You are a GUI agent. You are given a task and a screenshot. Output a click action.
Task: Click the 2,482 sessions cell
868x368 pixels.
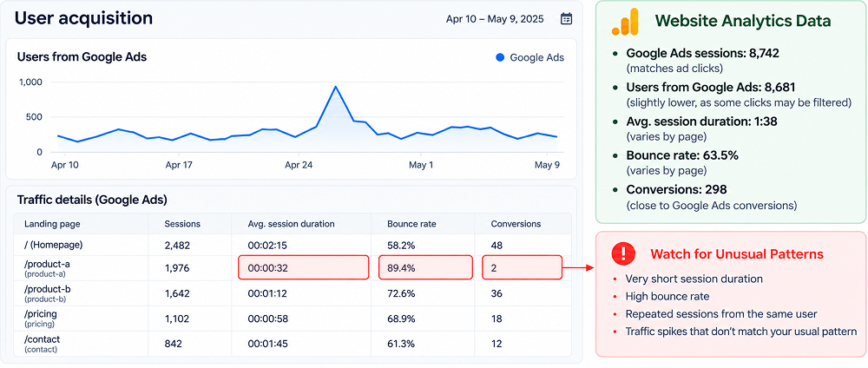tap(177, 245)
